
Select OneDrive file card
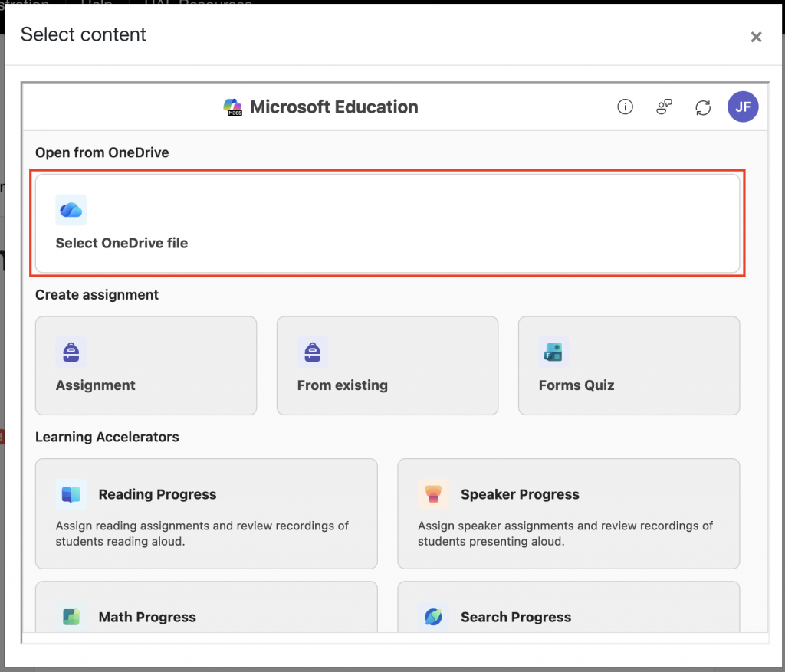[x=387, y=224]
